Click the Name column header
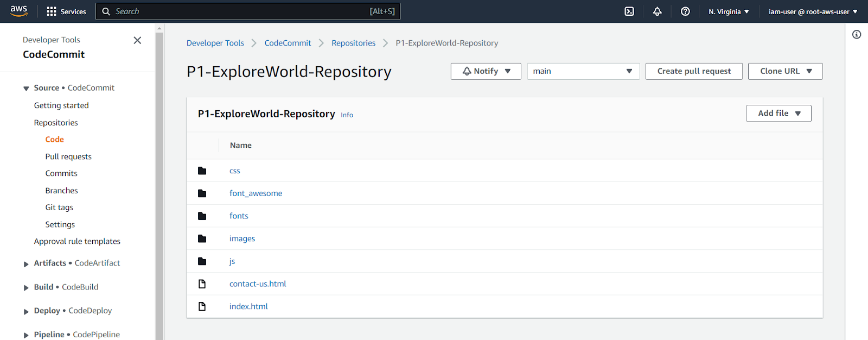 240,146
